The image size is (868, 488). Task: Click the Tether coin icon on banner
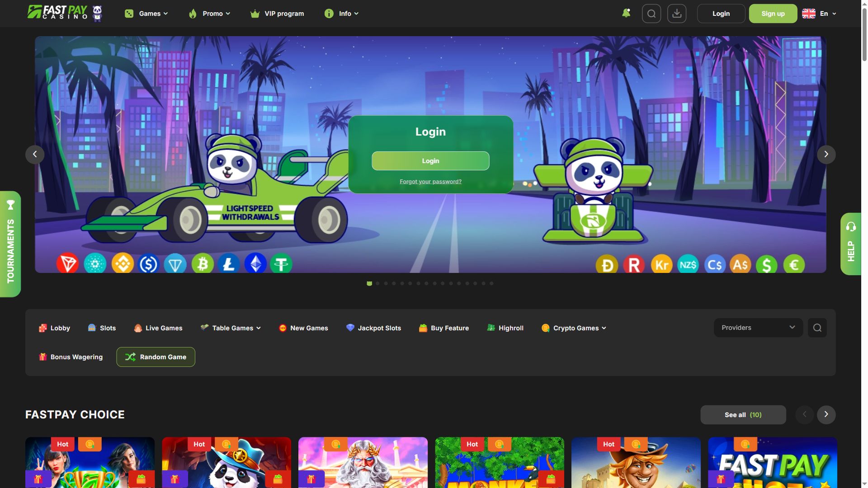(281, 264)
